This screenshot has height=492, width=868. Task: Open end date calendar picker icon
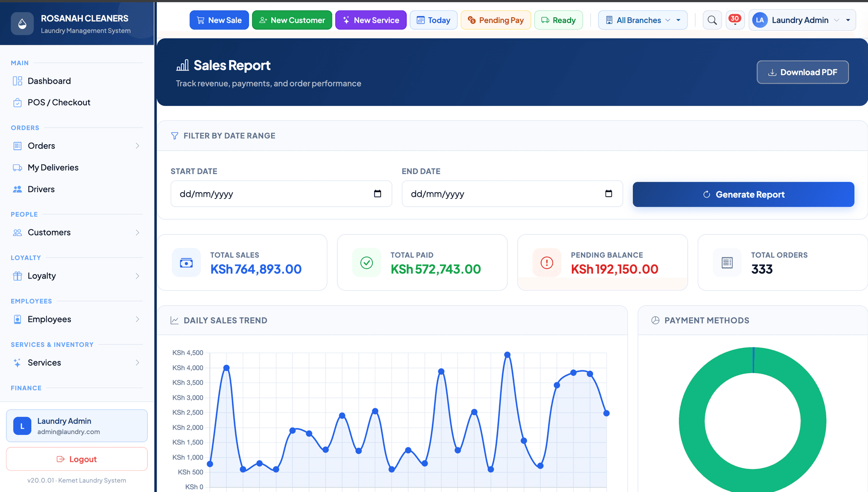pos(609,194)
